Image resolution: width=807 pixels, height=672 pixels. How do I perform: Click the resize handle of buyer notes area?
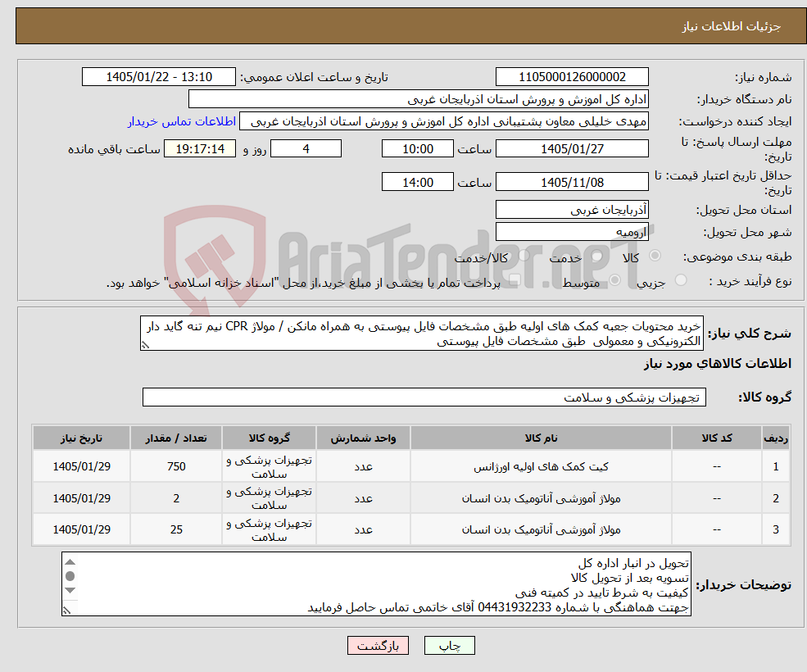pyautogui.click(x=66, y=611)
